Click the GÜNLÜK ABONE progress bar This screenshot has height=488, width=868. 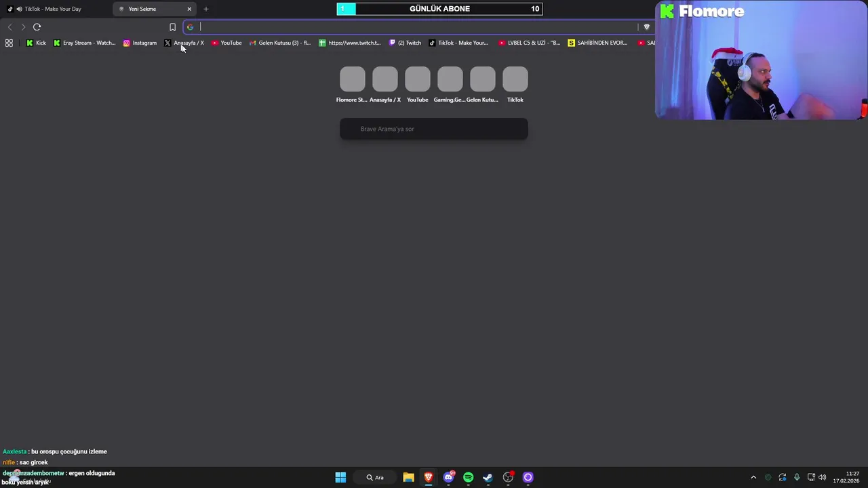coord(439,9)
